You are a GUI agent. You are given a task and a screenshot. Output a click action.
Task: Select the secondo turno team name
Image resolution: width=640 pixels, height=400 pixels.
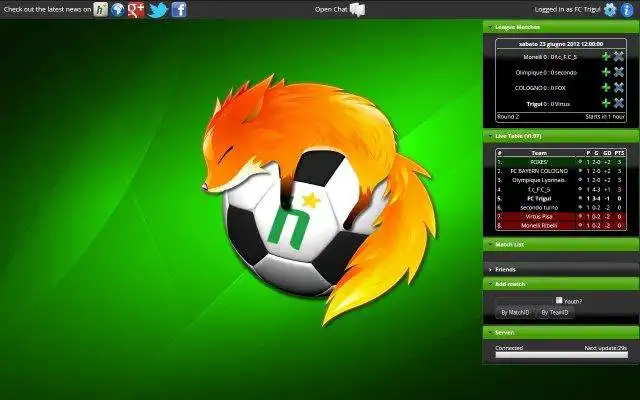539,207
